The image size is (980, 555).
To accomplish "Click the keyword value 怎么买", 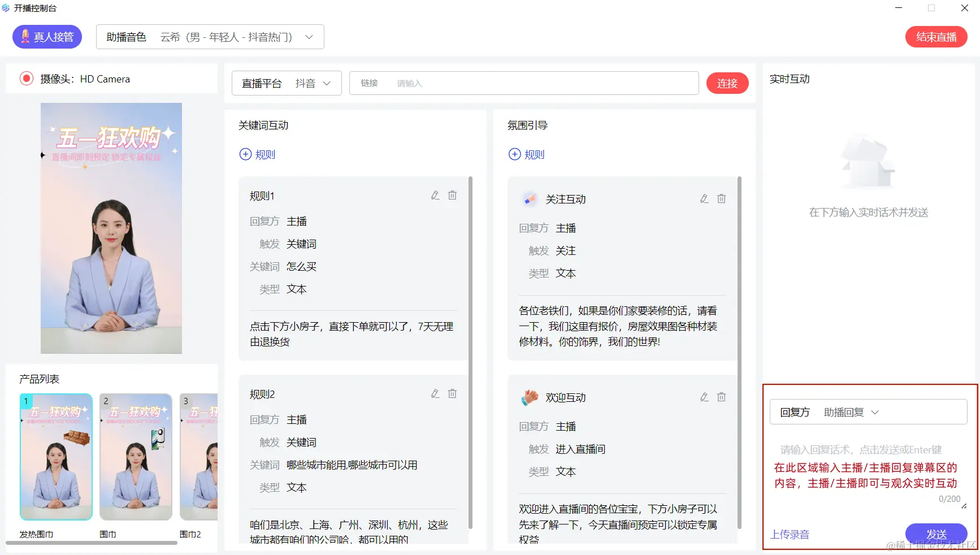I will 301,267.
